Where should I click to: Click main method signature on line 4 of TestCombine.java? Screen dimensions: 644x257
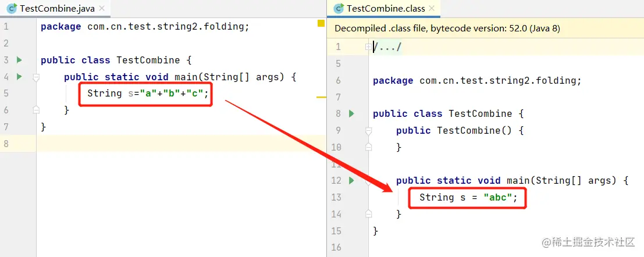[x=180, y=77]
